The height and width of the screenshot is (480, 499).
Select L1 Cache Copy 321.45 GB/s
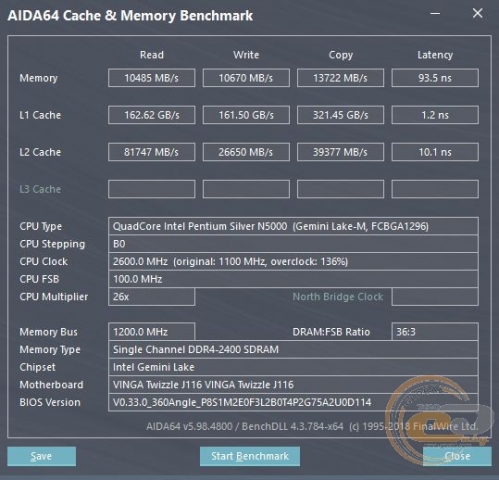pos(340,115)
